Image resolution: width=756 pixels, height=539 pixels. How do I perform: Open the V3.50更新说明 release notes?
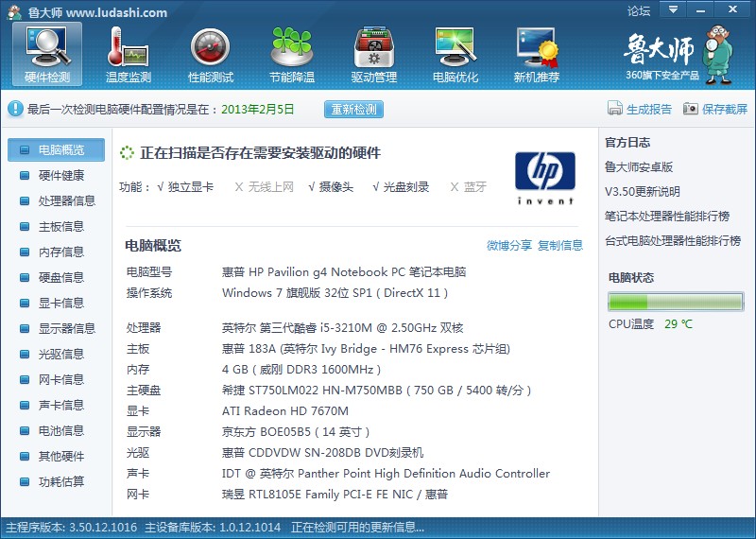[643, 192]
